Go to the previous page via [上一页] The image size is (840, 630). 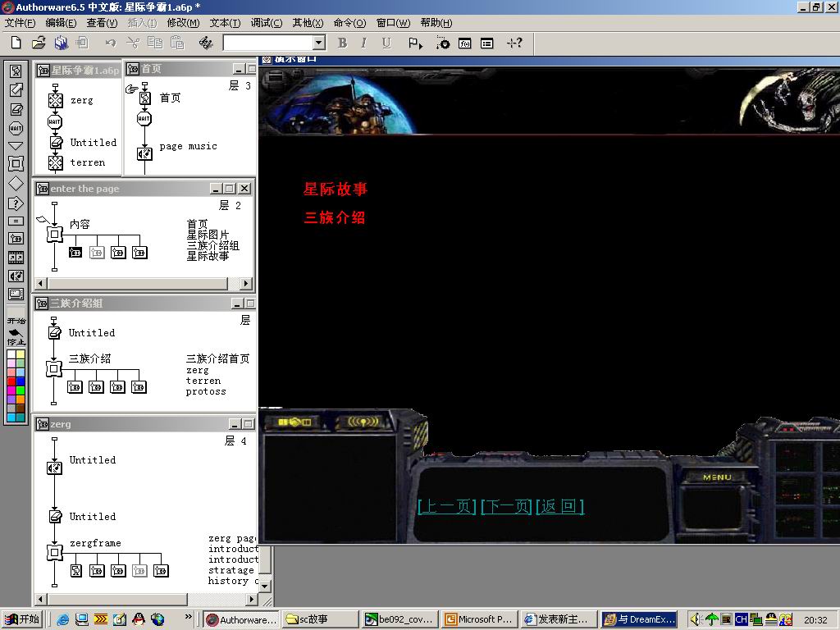(x=447, y=506)
